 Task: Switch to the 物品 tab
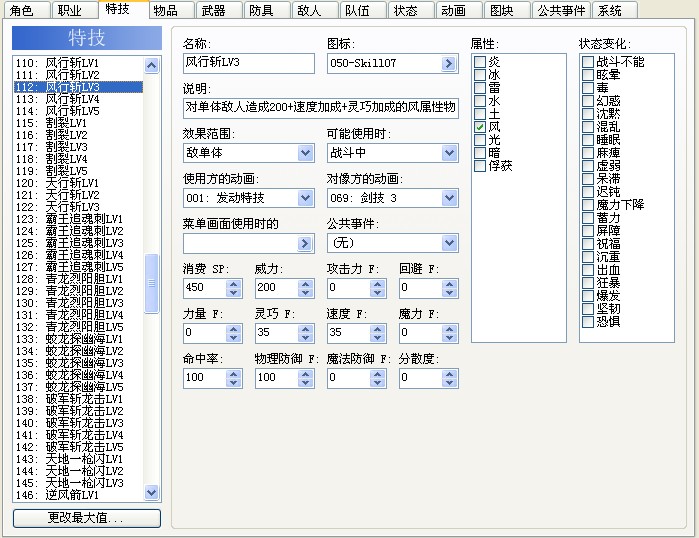pos(171,10)
